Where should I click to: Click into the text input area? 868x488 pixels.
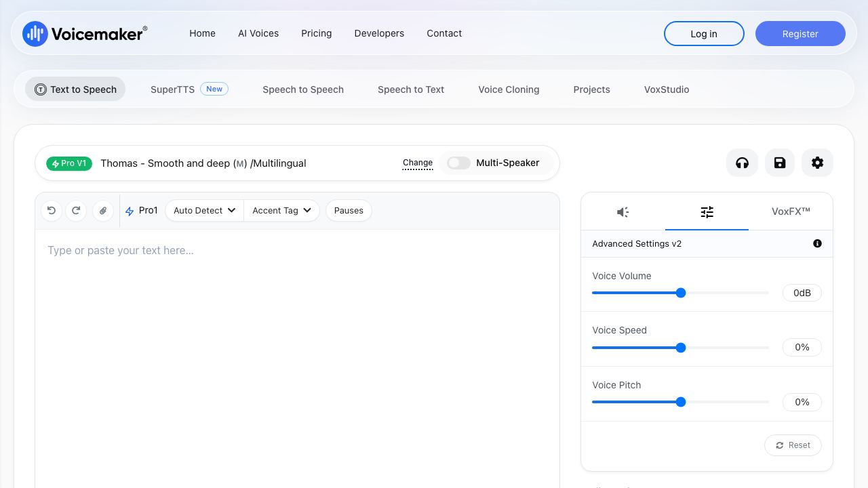coord(297,359)
